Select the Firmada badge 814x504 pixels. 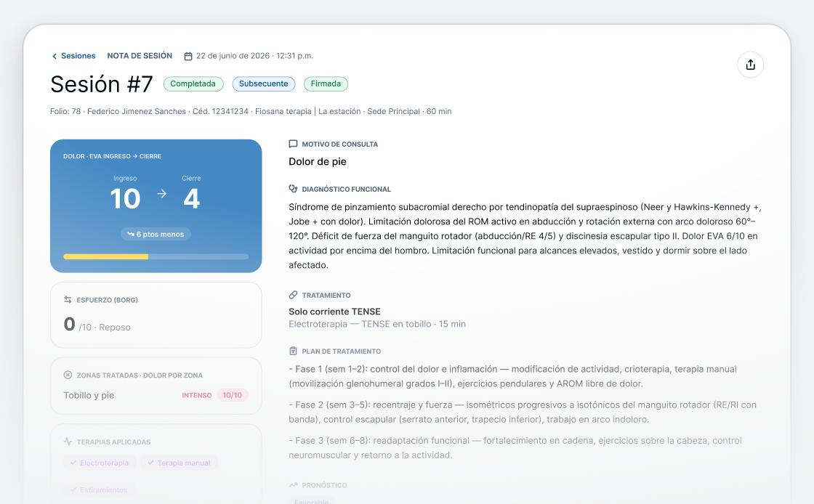[326, 84]
